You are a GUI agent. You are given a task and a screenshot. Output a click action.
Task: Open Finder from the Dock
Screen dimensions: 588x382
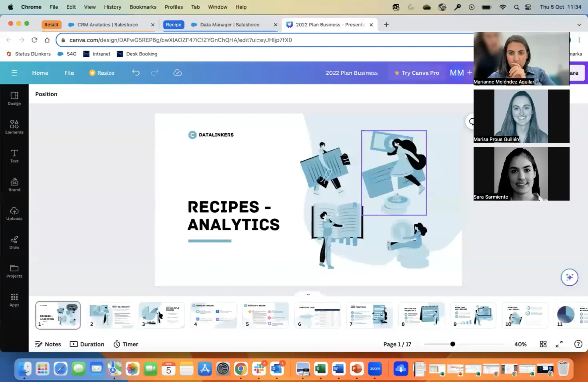[25, 368]
